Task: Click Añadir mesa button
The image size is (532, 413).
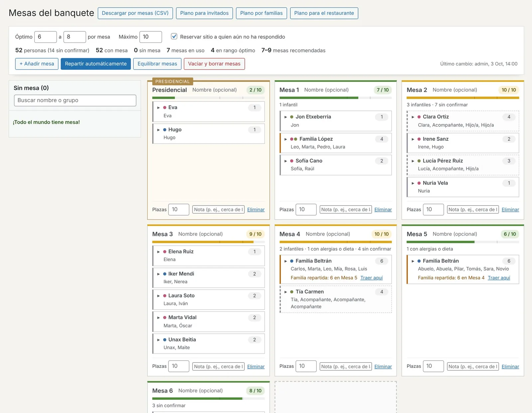Action: pyautogui.click(x=37, y=64)
